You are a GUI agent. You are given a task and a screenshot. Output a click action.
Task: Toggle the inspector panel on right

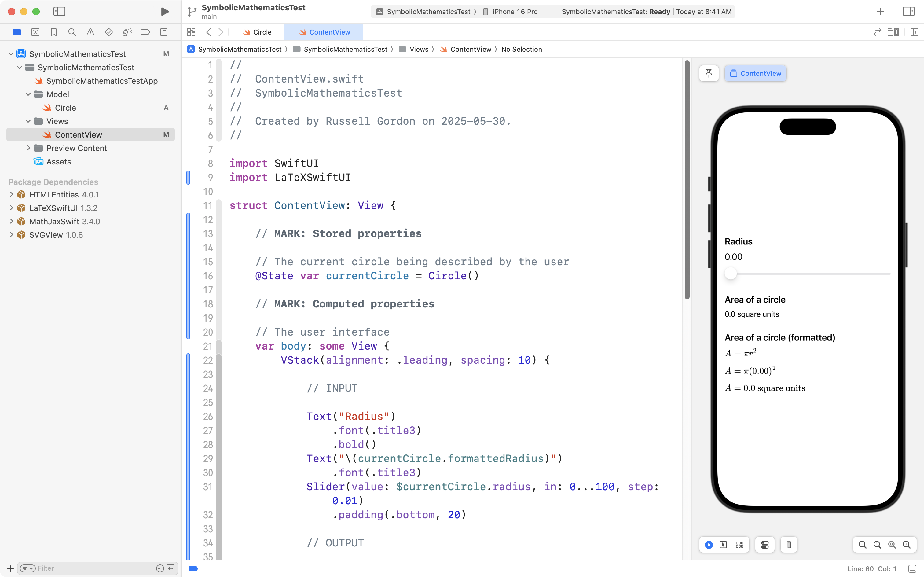[908, 11]
